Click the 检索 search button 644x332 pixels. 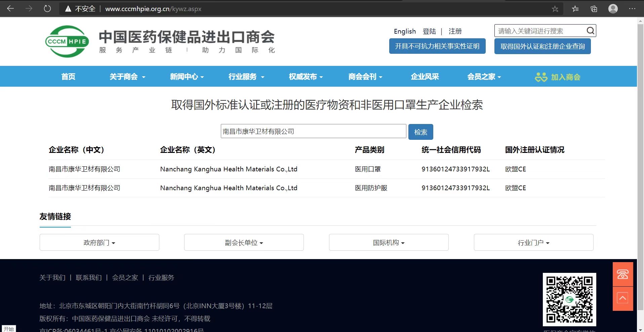(x=421, y=132)
